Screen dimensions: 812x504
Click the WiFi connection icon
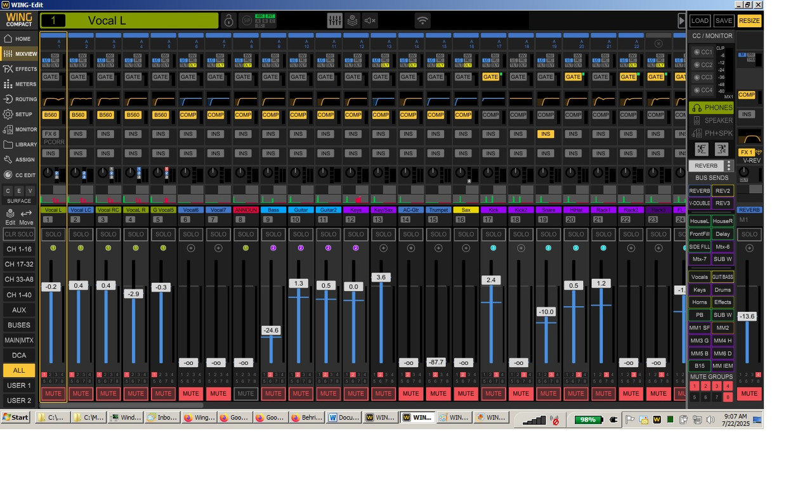pyautogui.click(x=422, y=21)
